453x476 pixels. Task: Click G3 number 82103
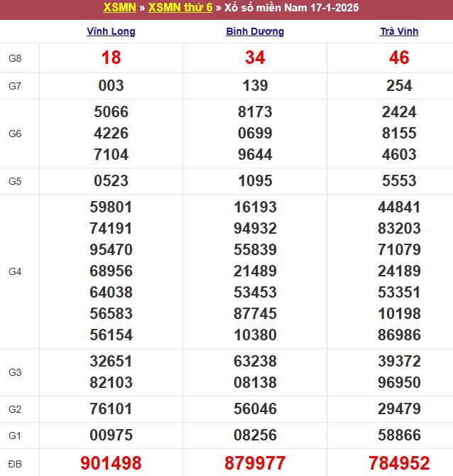pyautogui.click(x=111, y=382)
